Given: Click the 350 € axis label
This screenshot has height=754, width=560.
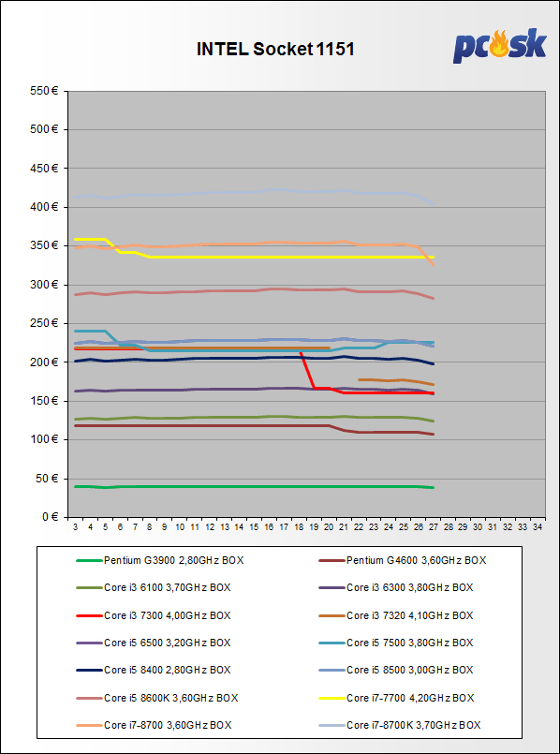Looking at the screenshot, I should 45,245.
